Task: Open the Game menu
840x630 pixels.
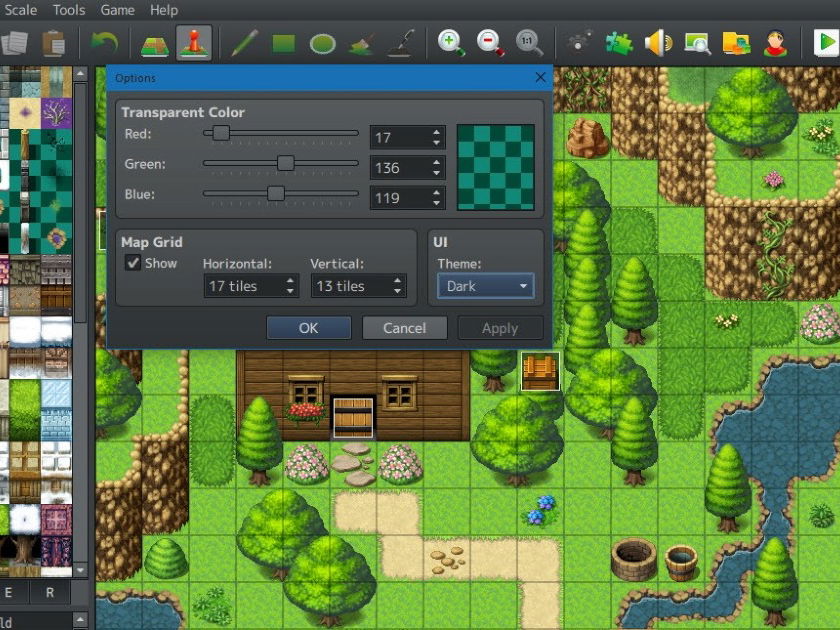Action: (x=117, y=10)
